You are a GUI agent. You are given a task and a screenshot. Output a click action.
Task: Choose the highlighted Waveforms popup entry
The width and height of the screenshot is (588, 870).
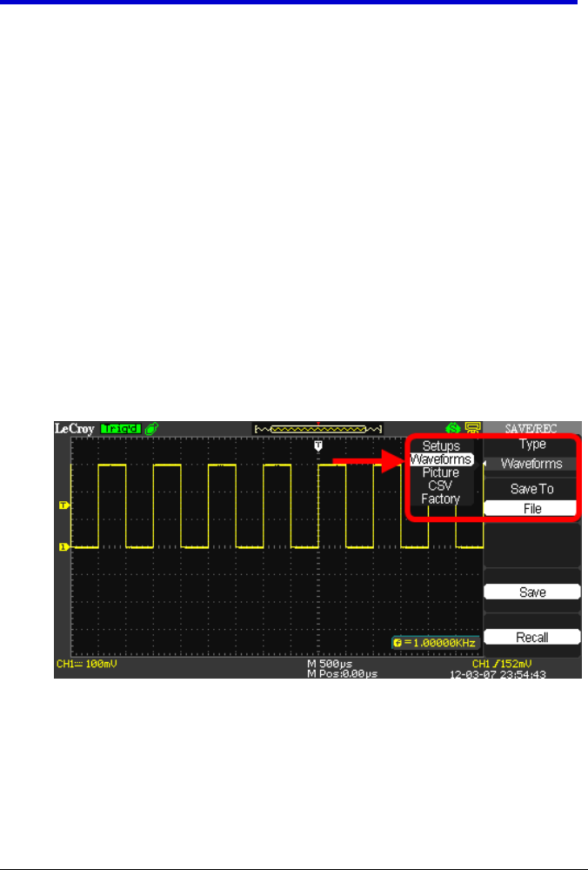point(441,459)
